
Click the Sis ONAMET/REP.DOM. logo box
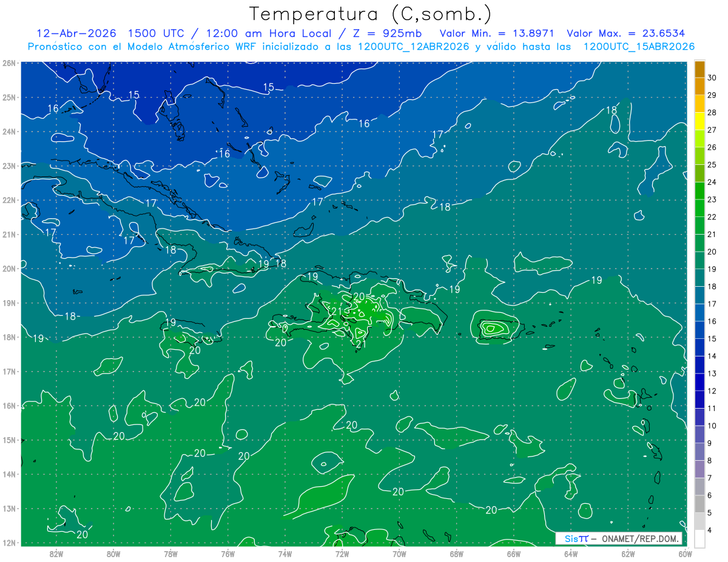pyautogui.click(x=619, y=538)
